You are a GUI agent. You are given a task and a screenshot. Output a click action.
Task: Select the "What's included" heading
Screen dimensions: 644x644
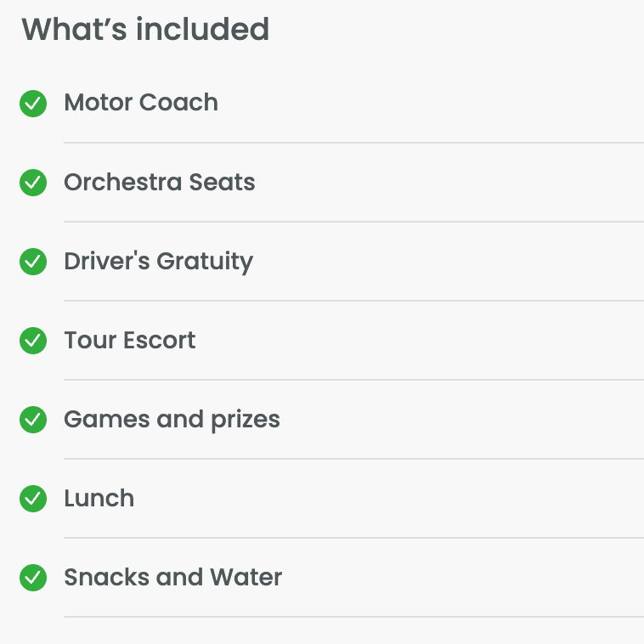pyautogui.click(x=145, y=29)
